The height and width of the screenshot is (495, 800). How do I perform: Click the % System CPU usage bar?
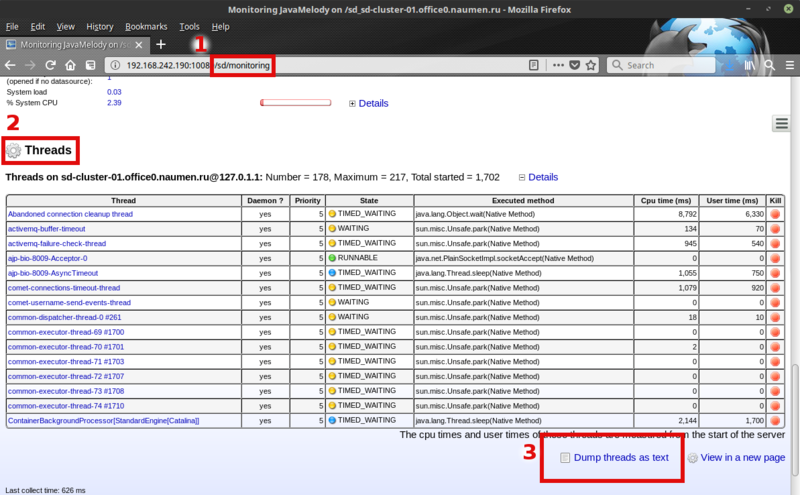tap(295, 103)
